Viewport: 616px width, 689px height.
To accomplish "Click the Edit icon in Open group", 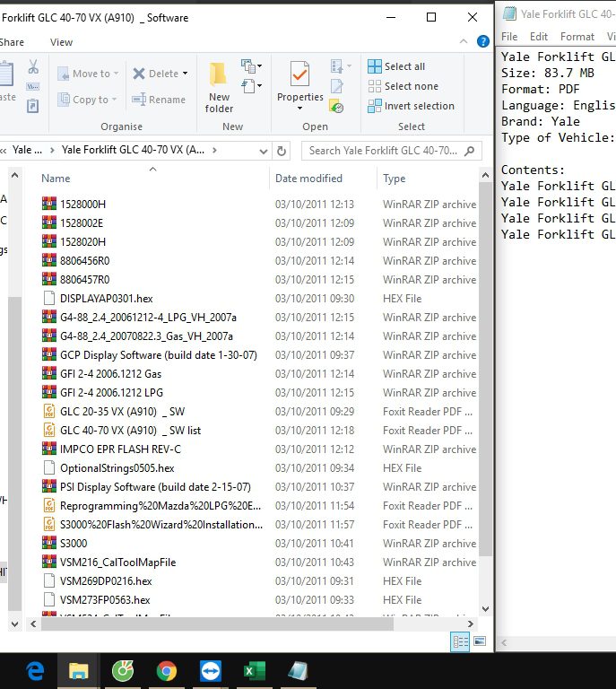I will (x=337, y=86).
